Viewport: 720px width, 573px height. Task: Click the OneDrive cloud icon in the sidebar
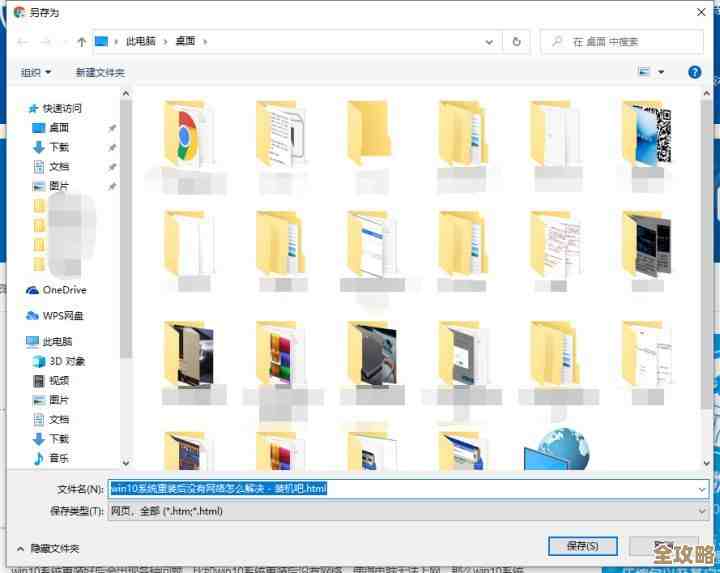tap(32, 290)
